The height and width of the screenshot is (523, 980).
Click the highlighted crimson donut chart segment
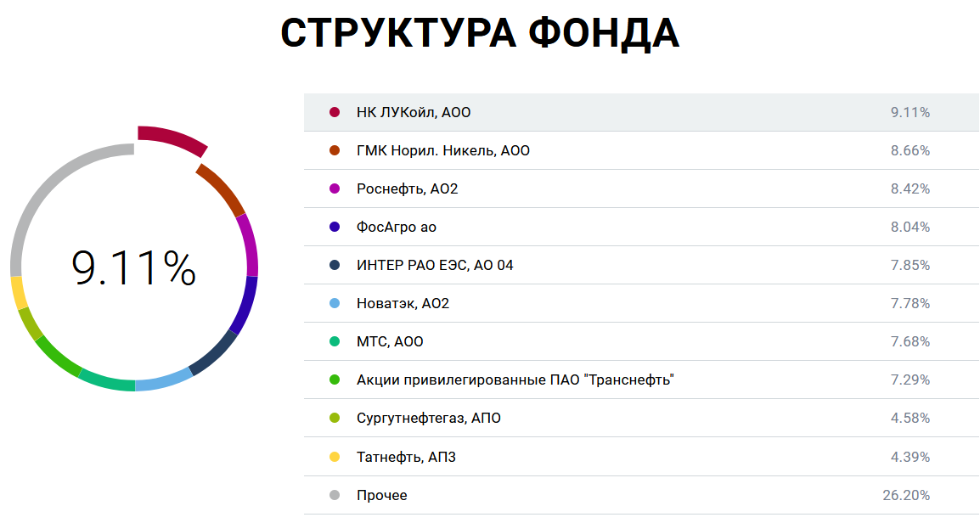pos(174,138)
